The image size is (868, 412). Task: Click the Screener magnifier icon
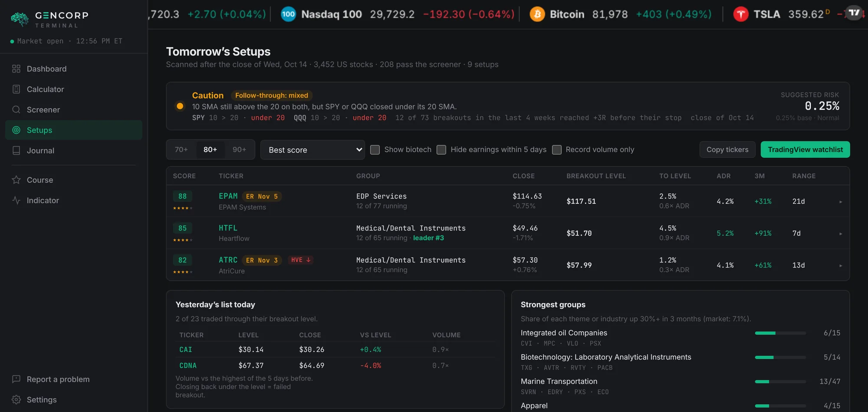(x=16, y=109)
